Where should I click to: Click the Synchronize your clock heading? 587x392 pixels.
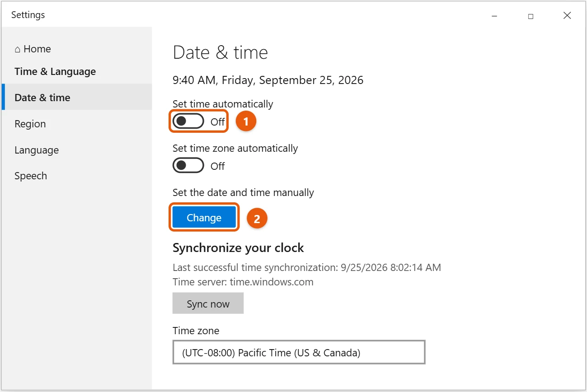[238, 247]
